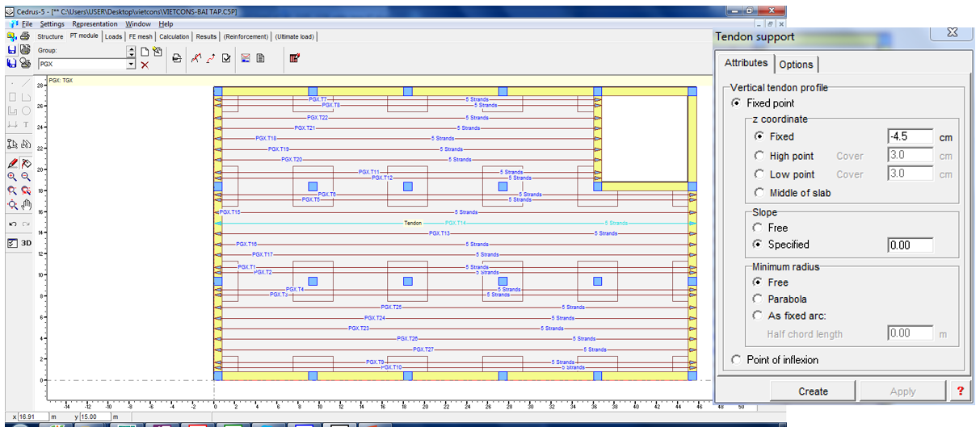Click the Apply button

click(902, 391)
